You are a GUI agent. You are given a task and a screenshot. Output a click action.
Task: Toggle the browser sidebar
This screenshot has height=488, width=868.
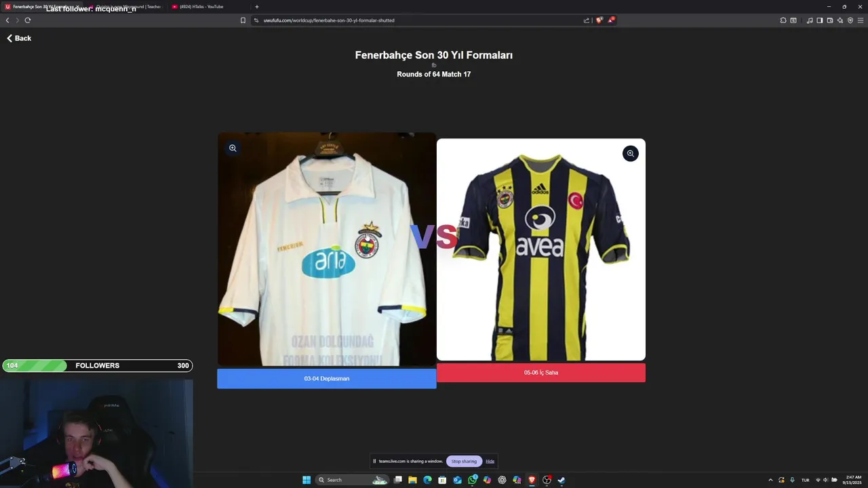pyautogui.click(x=820, y=20)
